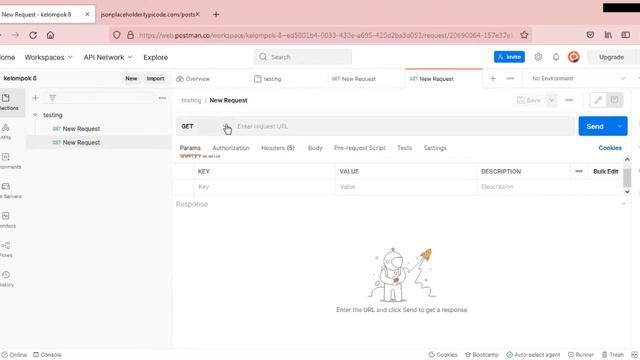Open collections panel three-dot options
The height and width of the screenshot is (360, 640).
[x=162, y=98]
